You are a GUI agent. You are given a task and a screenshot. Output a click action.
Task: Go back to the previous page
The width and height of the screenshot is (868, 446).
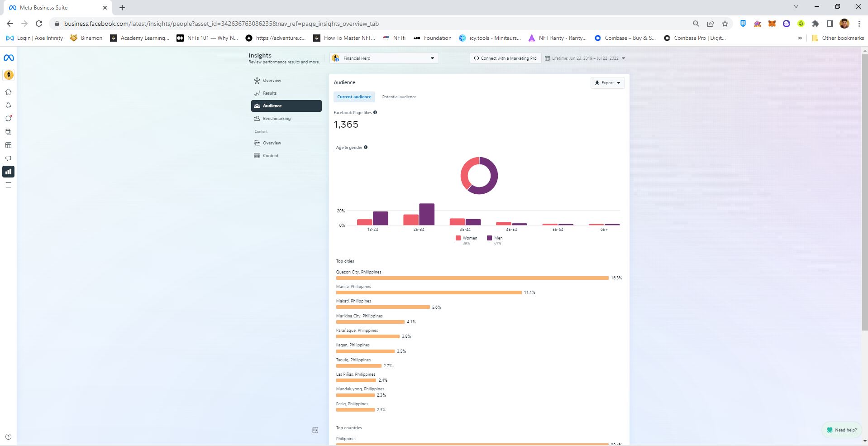click(x=10, y=24)
